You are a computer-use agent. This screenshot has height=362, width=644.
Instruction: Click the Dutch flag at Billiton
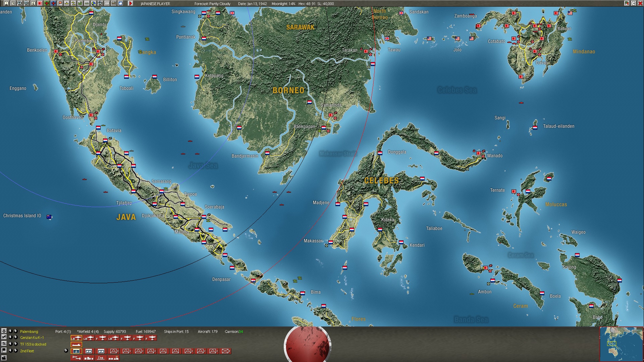[x=155, y=77]
